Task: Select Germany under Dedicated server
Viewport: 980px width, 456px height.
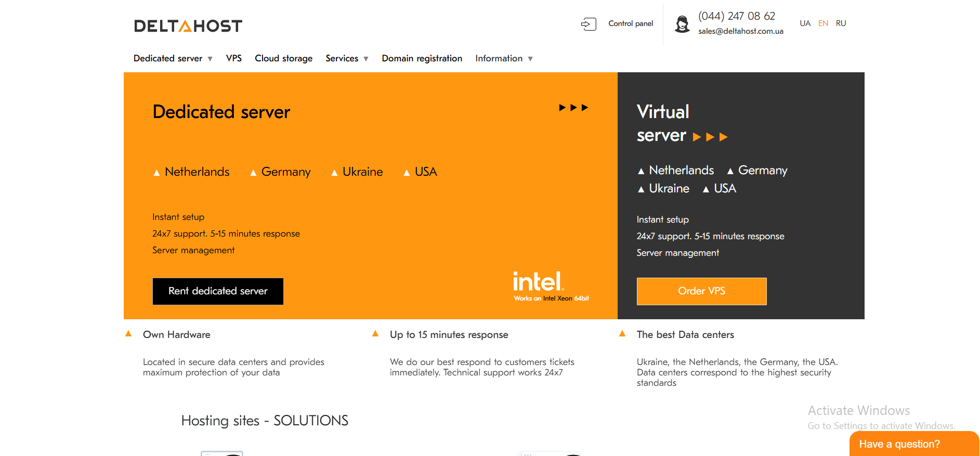Action: click(286, 172)
